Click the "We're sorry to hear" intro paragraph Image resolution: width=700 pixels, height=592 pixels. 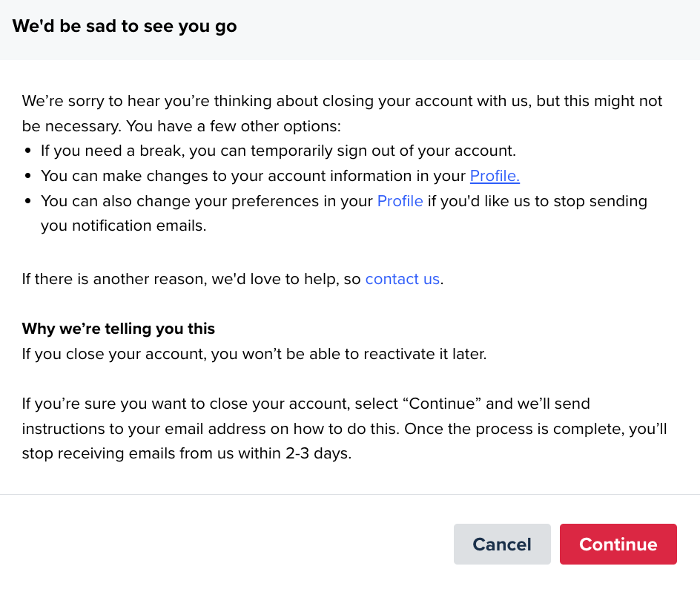point(342,114)
